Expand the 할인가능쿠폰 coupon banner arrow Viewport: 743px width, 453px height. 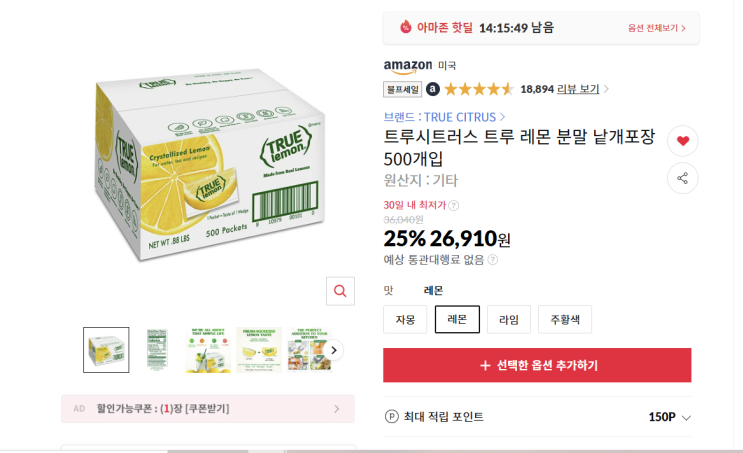pyautogui.click(x=338, y=408)
